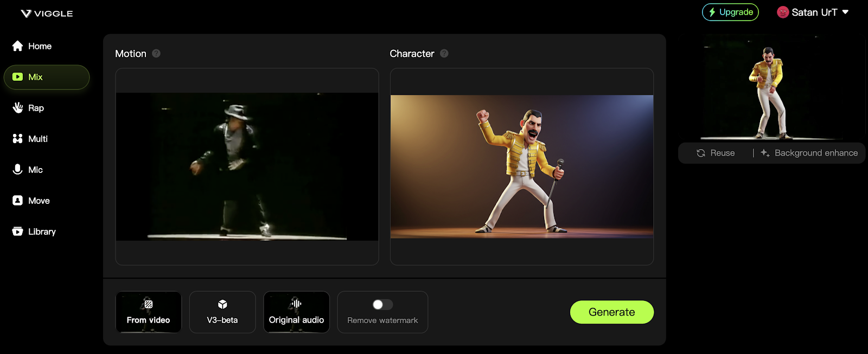Open the Move section
868x354 pixels.
tap(31, 201)
